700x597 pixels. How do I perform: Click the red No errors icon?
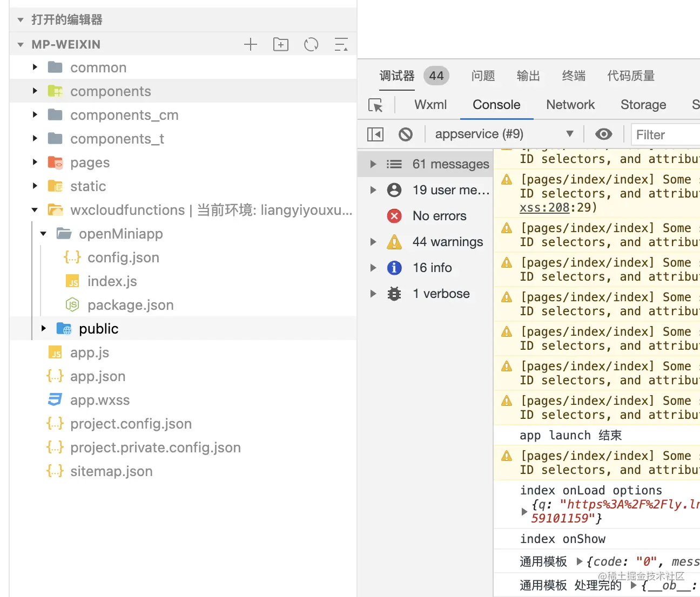(x=394, y=216)
